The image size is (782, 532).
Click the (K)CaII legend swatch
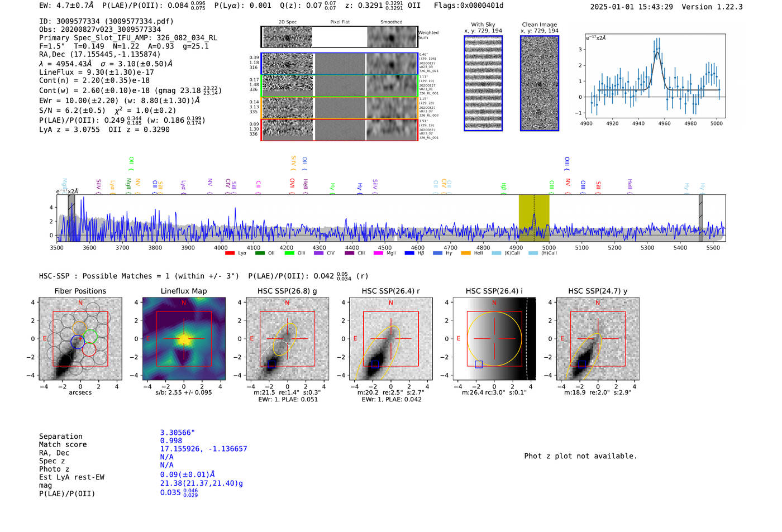pyautogui.click(x=496, y=253)
